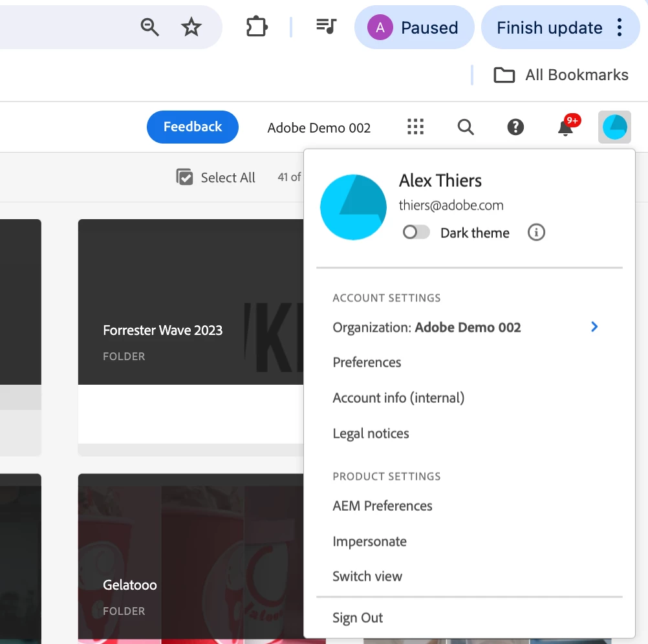Click the Dark theme info icon
The height and width of the screenshot is (644, 648).
point(536,232)
